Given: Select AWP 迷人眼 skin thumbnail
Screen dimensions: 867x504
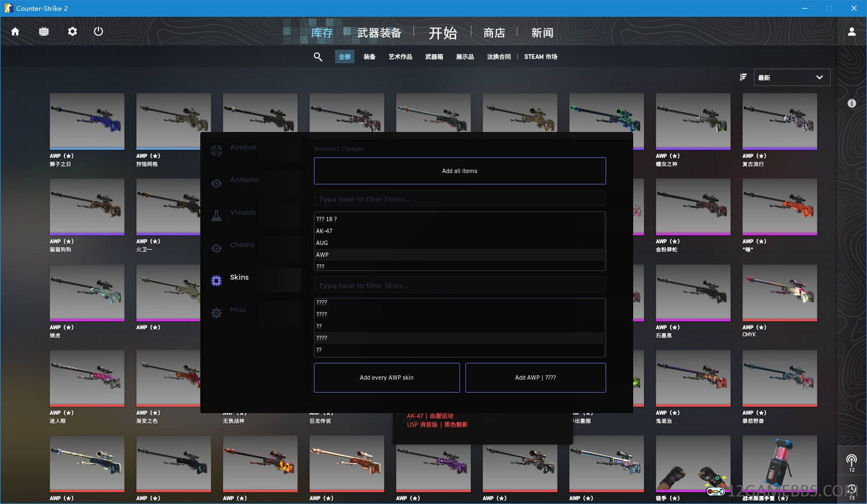Looking at the screenshot, I should pos(87,378).
